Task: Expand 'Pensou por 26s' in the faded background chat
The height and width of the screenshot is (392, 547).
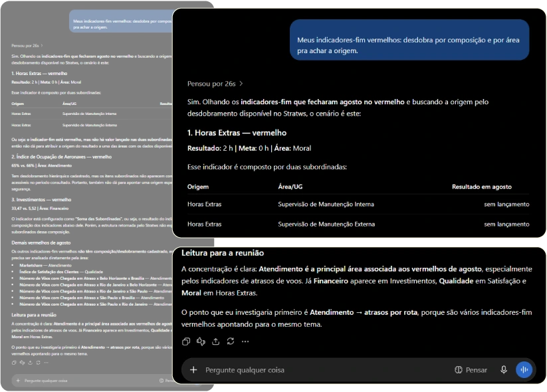Action: tap(27, 46)
